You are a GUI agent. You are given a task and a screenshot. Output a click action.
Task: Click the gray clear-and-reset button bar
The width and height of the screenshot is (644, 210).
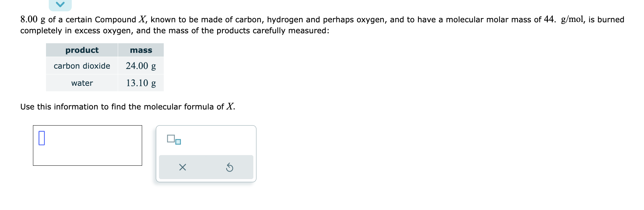tap(206, 167)
